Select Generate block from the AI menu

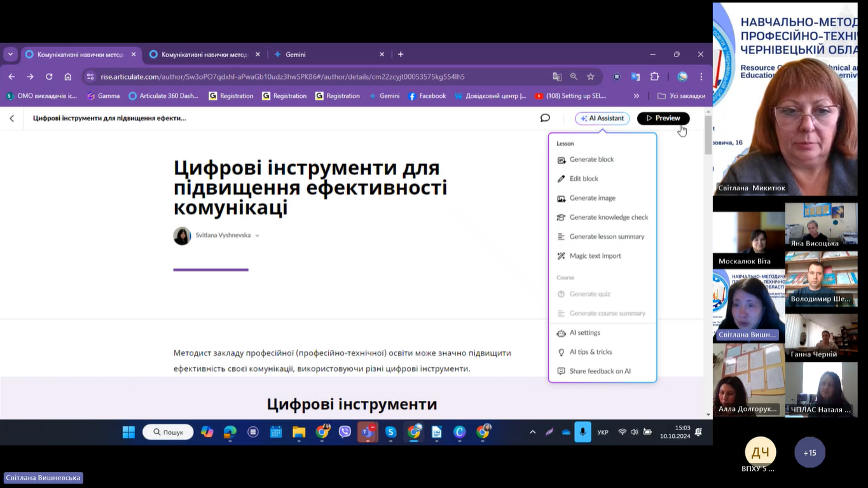click(591, 160)
